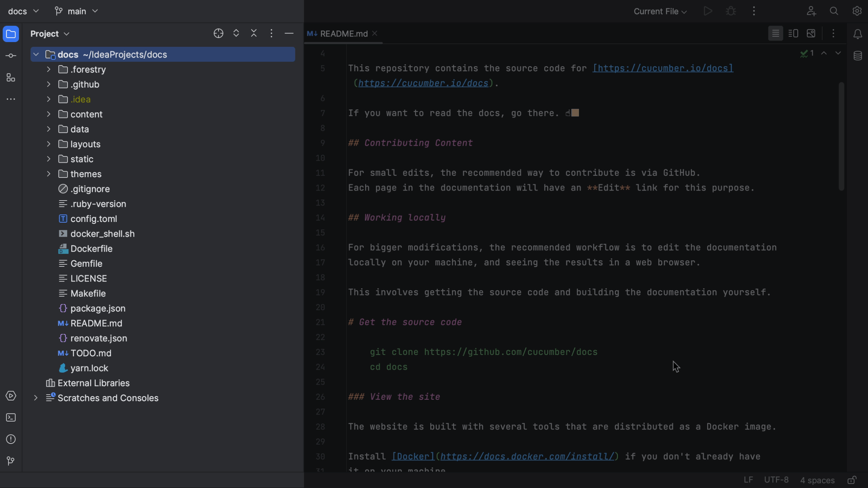Select the Git branch settings icon

[57, 11]
